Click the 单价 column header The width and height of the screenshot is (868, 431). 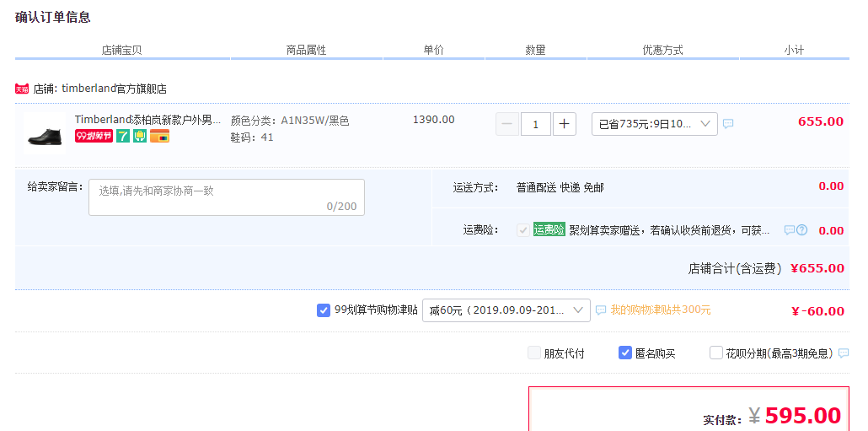(434, 50)
